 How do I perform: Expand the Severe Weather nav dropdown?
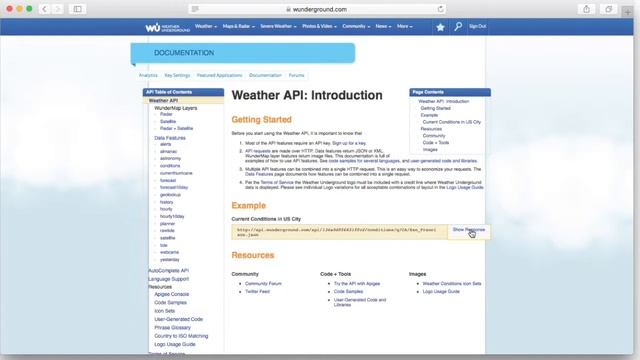click(278, 26)
